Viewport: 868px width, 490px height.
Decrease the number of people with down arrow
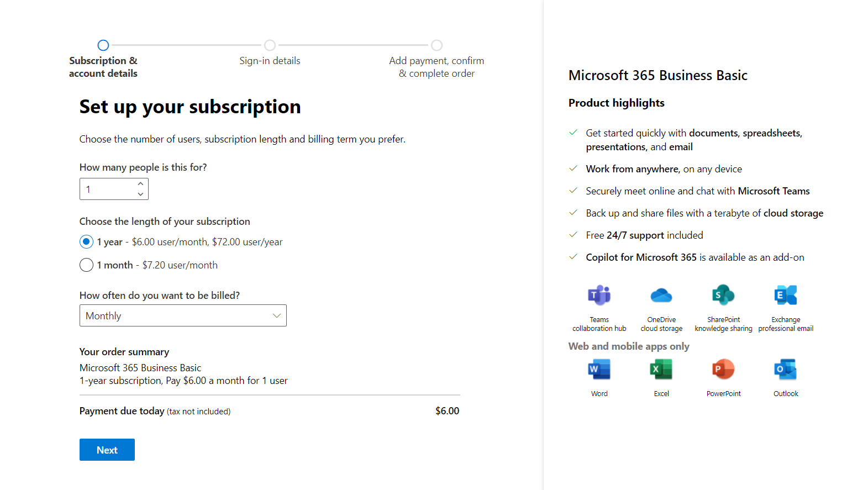140,194
